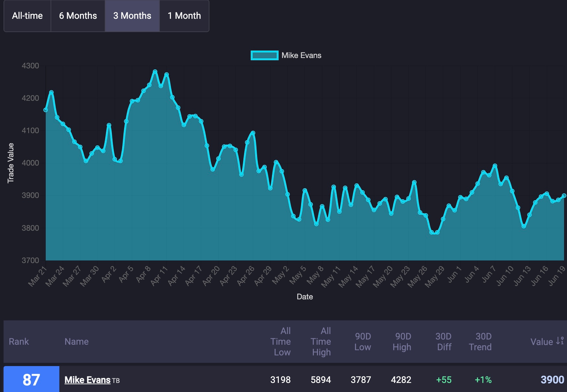The width and height of the screenshot is (567, 392).
Task: Select the chart peak data point near Apr 9
Action: point(155,72)
